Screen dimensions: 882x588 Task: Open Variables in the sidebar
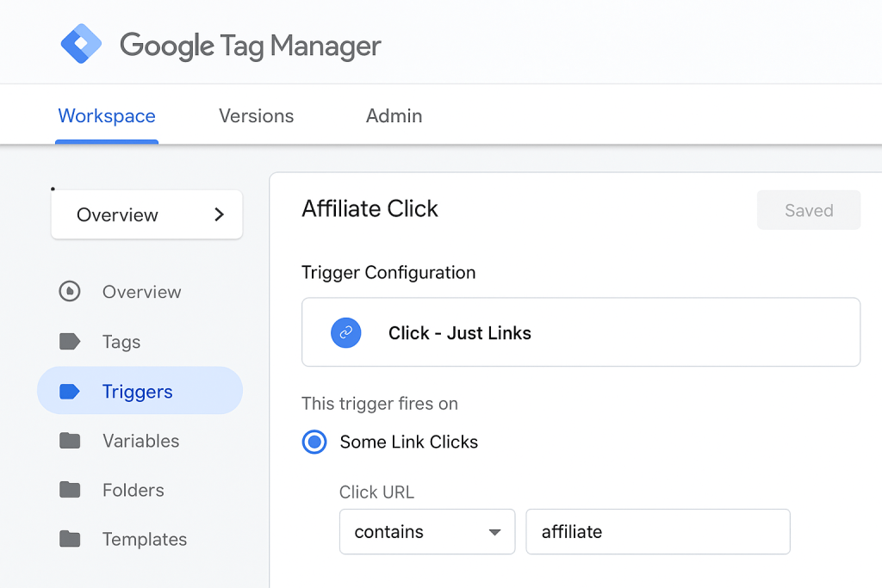pyautogui.click(x=140, y=441)
